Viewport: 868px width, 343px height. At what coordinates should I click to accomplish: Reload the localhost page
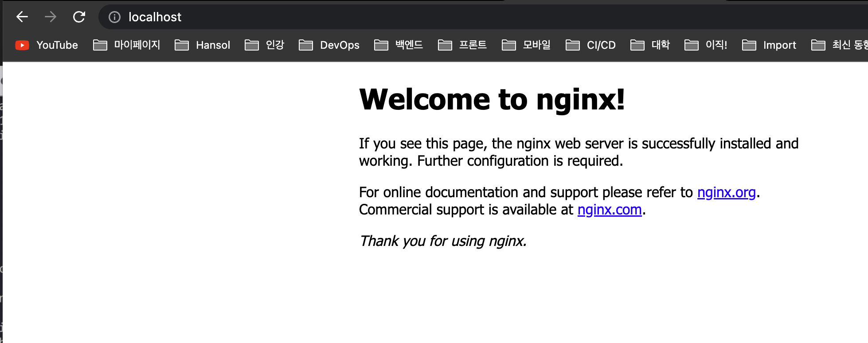(79, 17)
